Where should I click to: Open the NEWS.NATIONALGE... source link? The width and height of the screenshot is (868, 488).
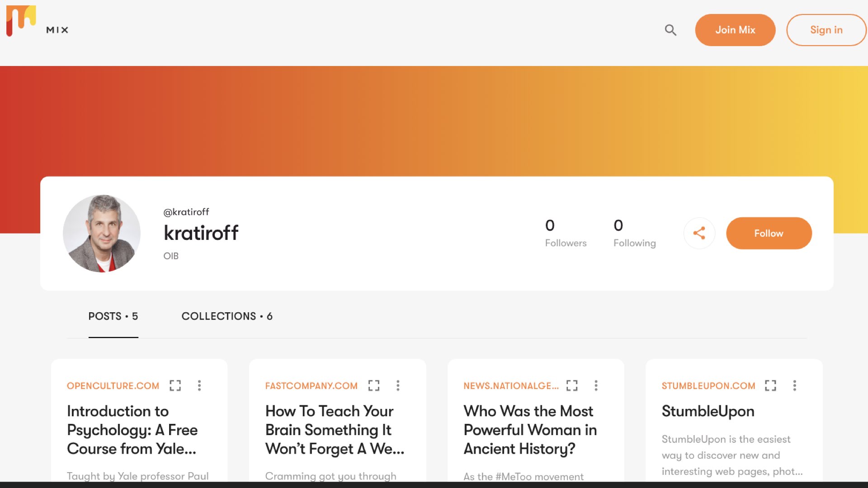tap(511, 386)
